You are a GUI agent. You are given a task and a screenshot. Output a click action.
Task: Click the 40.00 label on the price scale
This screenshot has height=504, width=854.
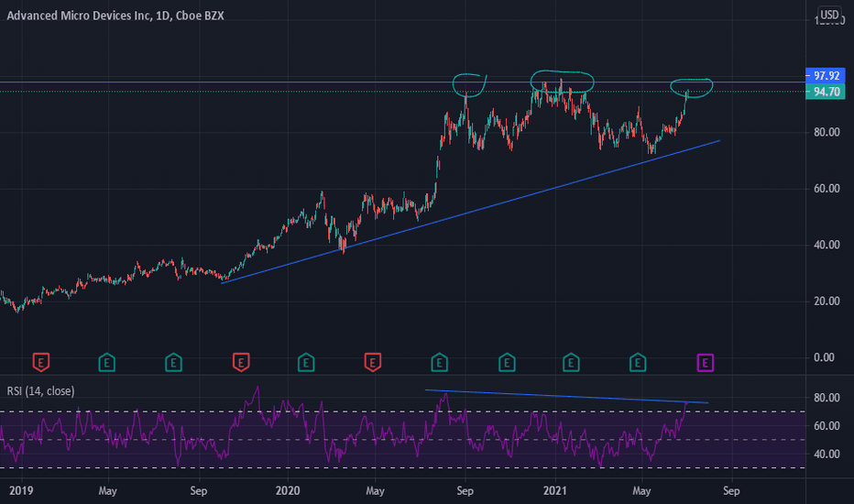pos(827,245)
